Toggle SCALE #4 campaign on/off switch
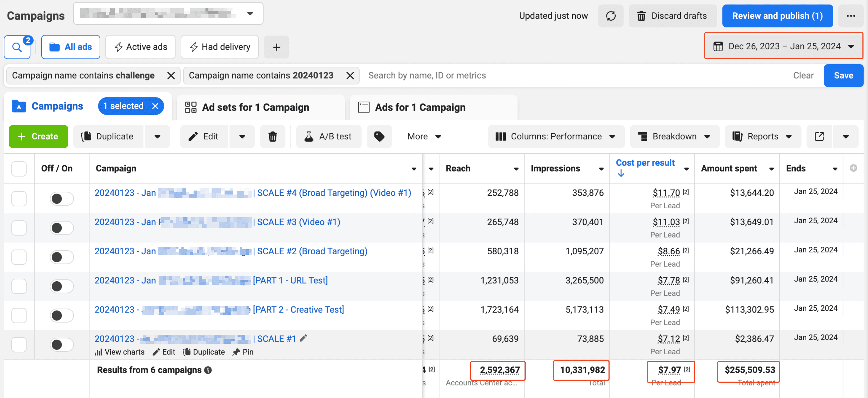 (x=62, y=199)
